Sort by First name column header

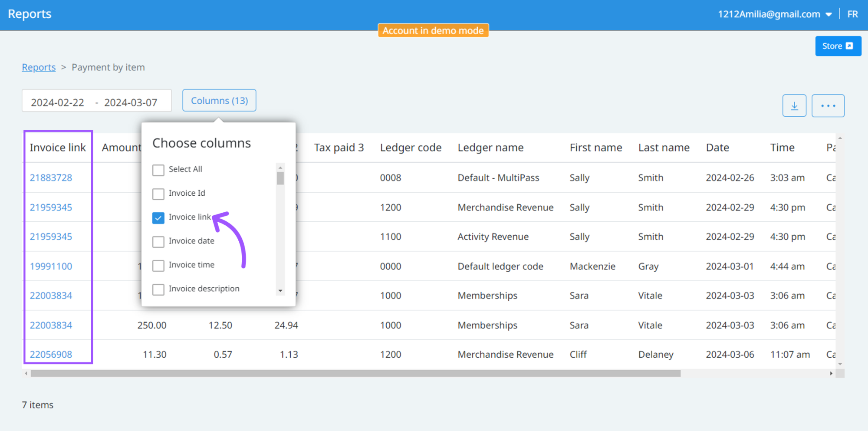(x=595, y=148)
